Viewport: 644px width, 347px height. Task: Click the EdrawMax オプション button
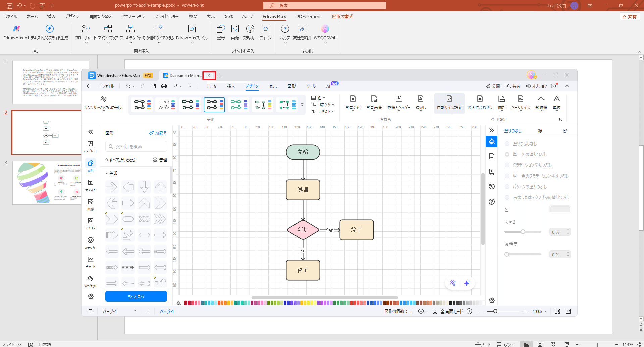coord(536,86)
